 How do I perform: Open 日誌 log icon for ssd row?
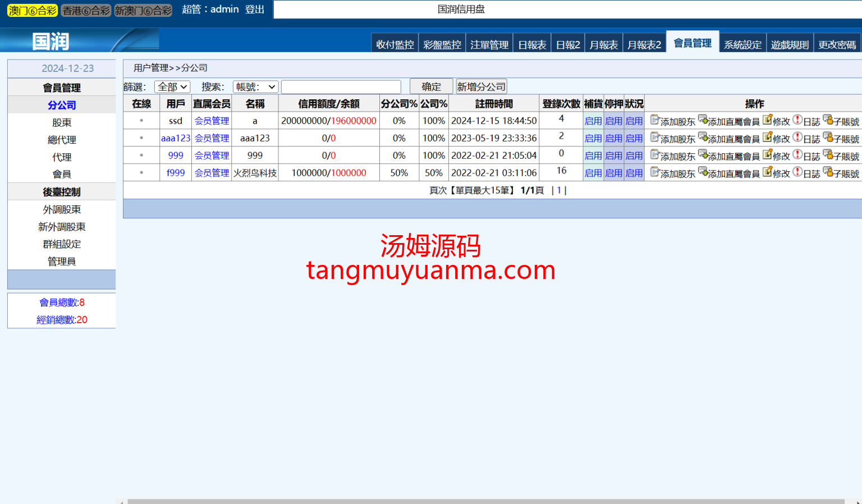pos(797,120)
